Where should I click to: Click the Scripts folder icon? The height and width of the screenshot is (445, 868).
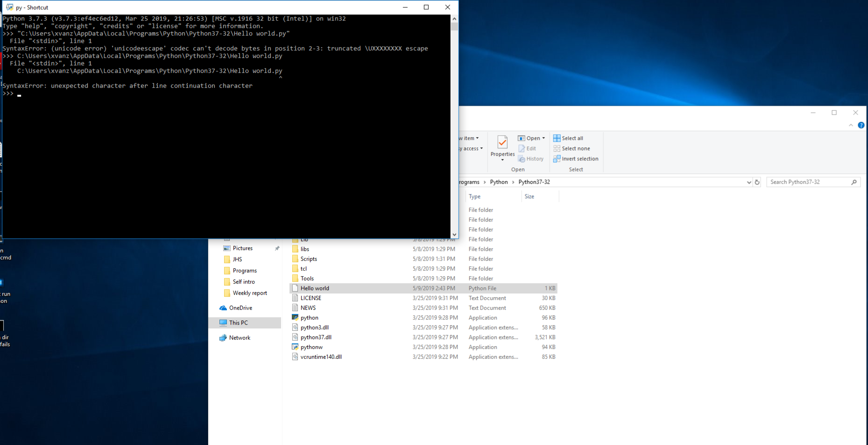295,259
